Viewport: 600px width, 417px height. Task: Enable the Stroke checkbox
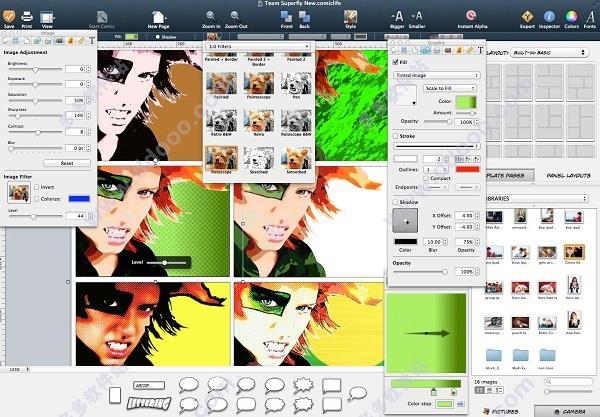(395, 136)
